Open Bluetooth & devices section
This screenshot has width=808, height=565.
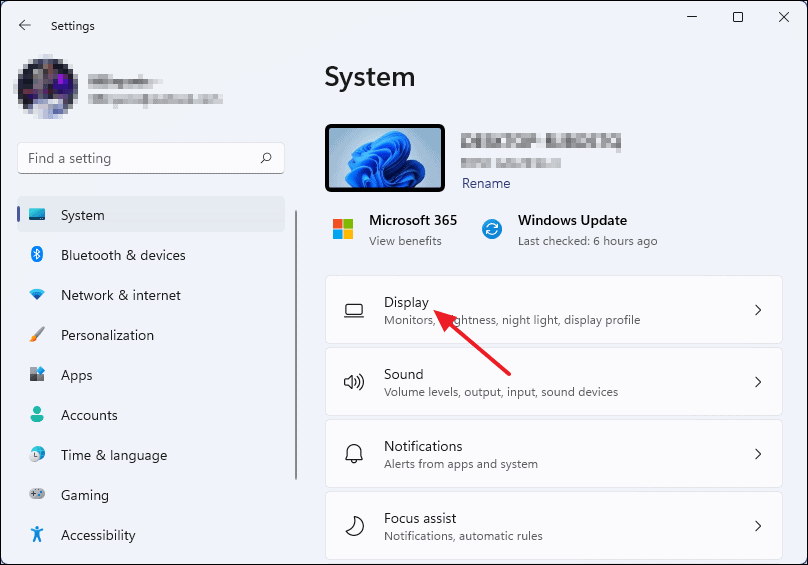151,255
